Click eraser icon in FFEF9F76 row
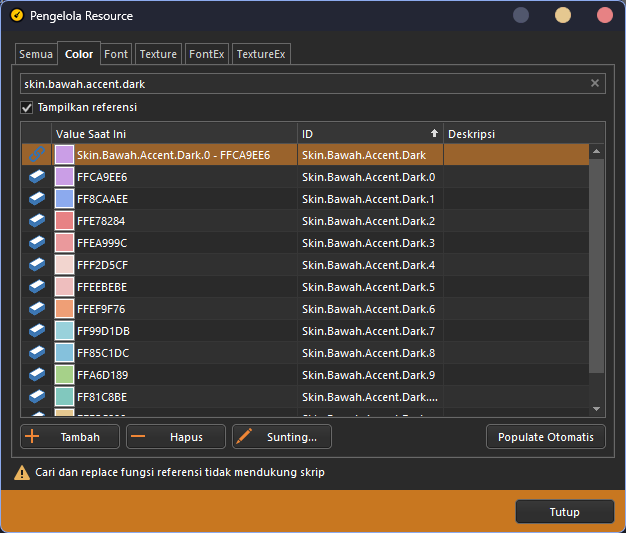 pyautogui.click(x=36, y=309)
